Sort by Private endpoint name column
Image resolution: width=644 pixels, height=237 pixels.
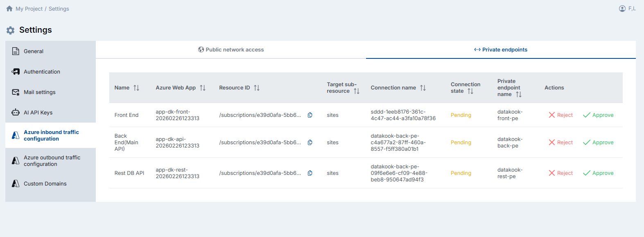pos(519,94)
